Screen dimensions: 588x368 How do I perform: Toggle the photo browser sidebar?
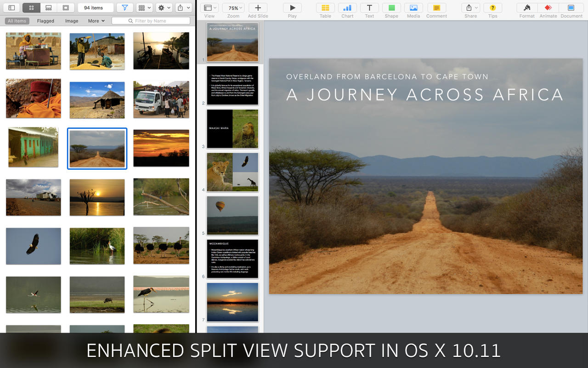click(11, 7)
